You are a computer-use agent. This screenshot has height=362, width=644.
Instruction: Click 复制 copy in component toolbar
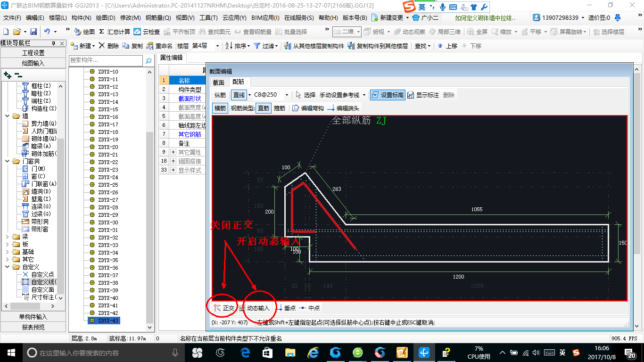pyautogui.click(x=132, y=46)
